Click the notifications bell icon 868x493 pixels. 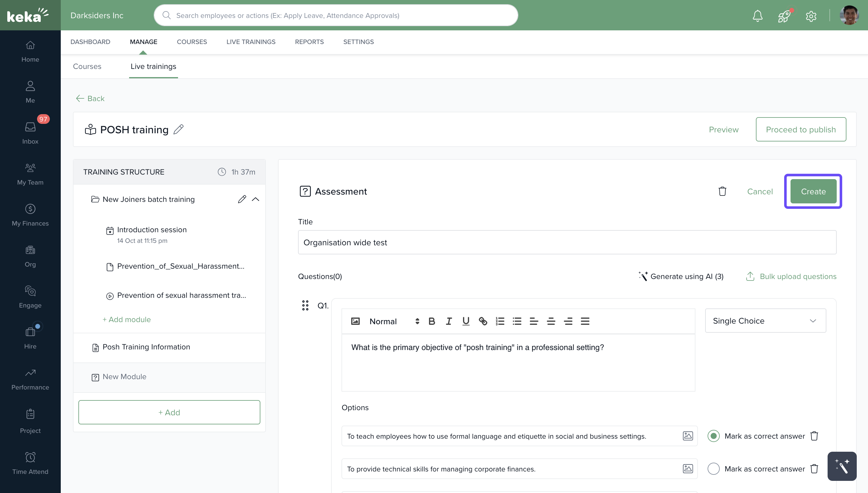click(757, 15)
